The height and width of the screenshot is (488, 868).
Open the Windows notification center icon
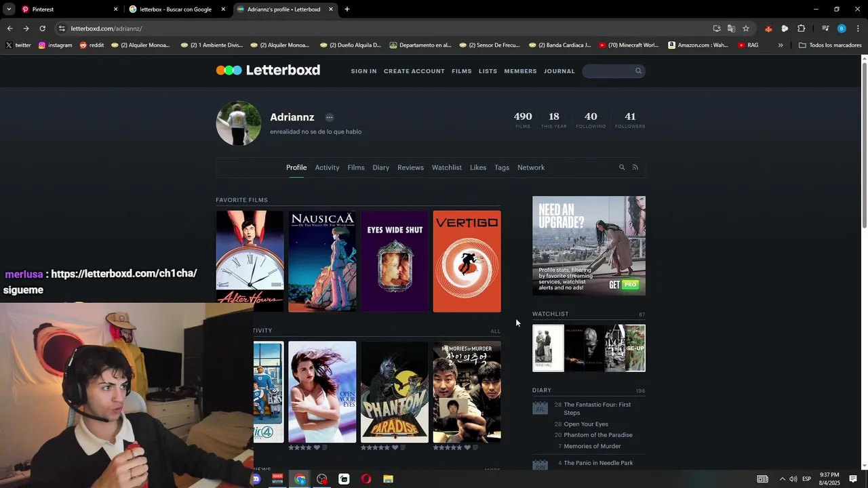(853, 479)
